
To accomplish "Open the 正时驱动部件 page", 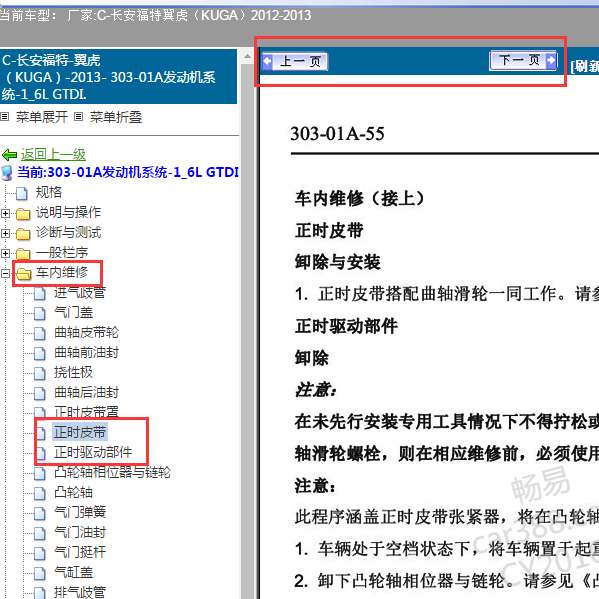I will pyautogui.click(x=93, y=452).
